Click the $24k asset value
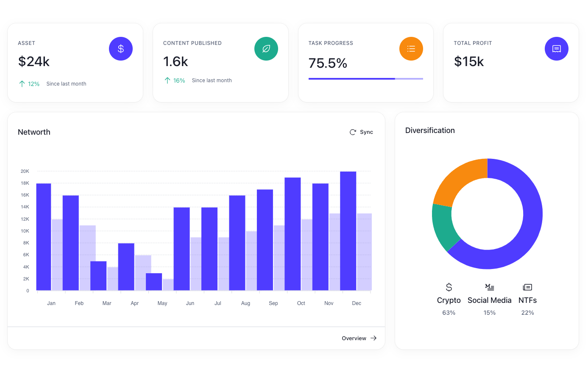The width and height of the screenshot is (588, 366). [x=34, y=61]
